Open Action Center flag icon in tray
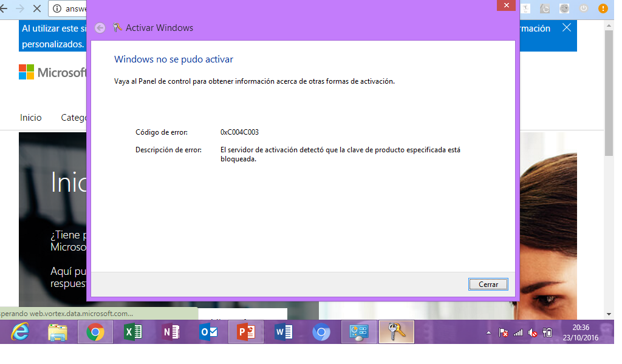This screenshot has width=622, height=364. 504,332
